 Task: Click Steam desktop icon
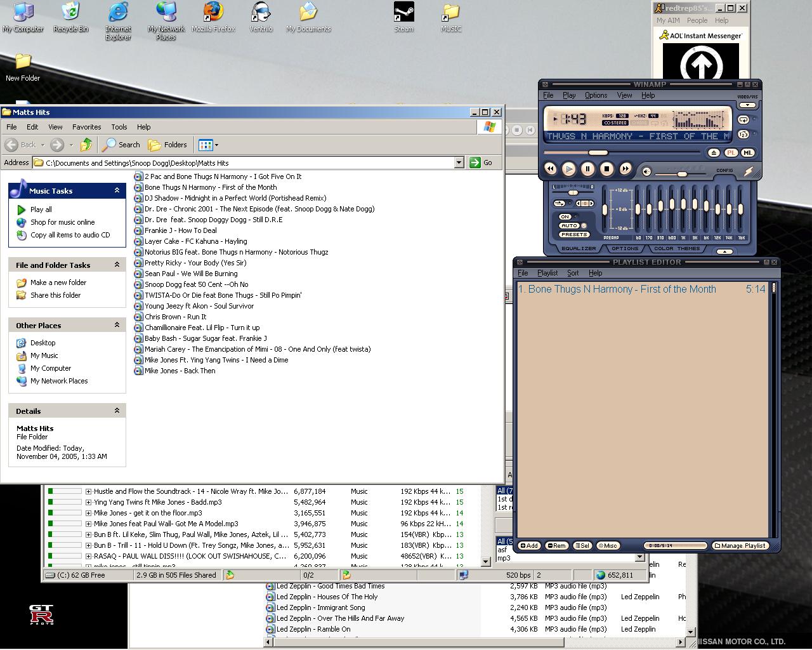(403, 18)
